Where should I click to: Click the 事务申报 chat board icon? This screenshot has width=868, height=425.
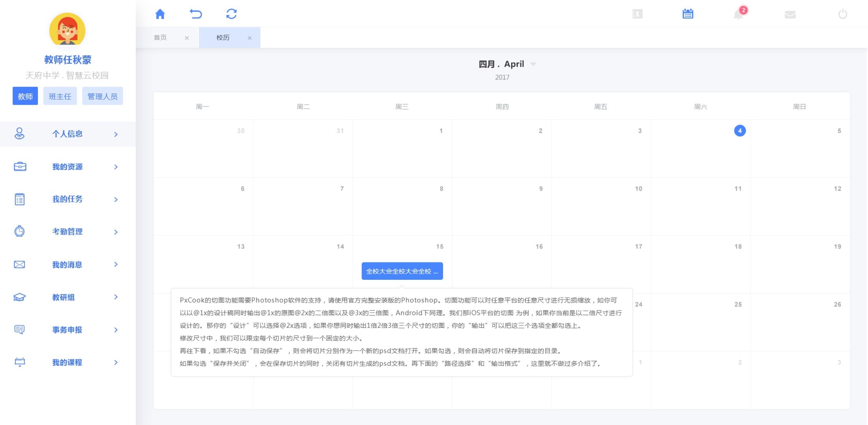19,330
